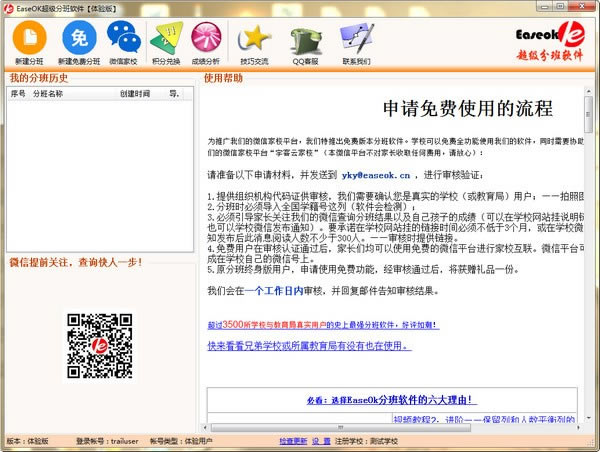Click the 创建时间 column header
Image resolution: width=600 pixels, height=452 pixels.
pos(135,94)
